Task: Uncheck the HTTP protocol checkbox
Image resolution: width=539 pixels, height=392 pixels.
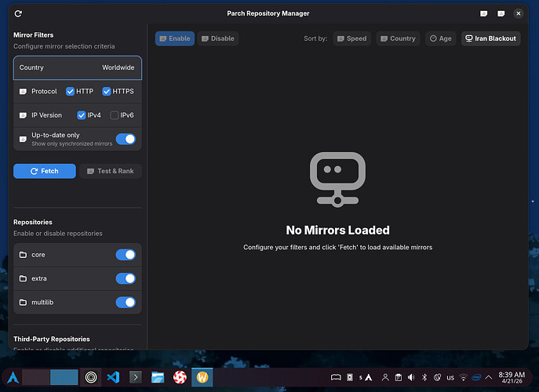Action: (x=70, y=92)
